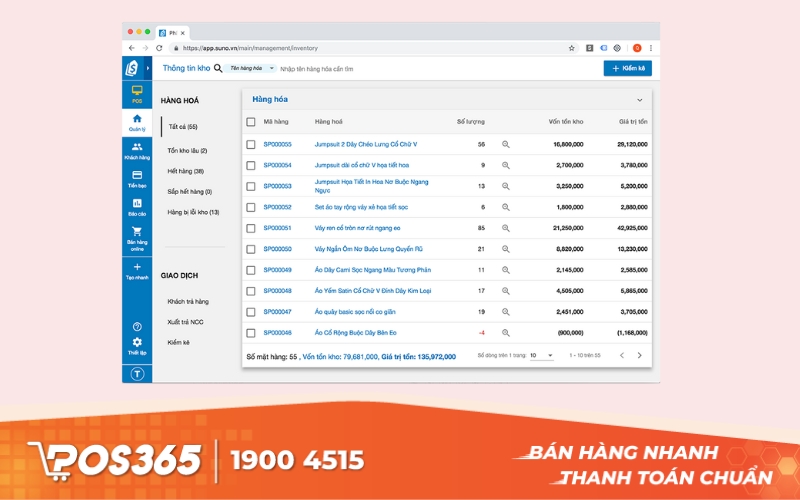The width and height of the screenshot is (800, 500).
Task: Tick checkbox for SP000054
Action: 251,165
